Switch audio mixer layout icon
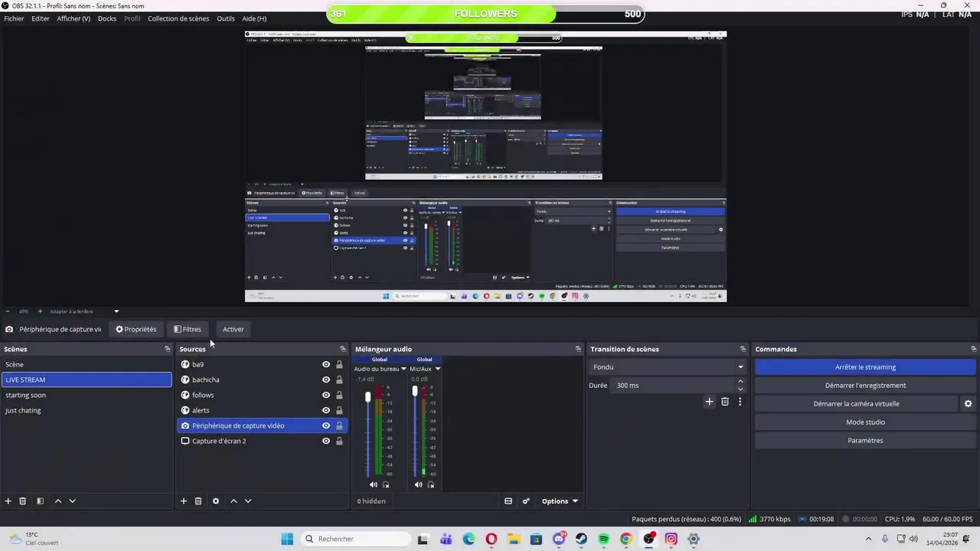 coord(508,501)
